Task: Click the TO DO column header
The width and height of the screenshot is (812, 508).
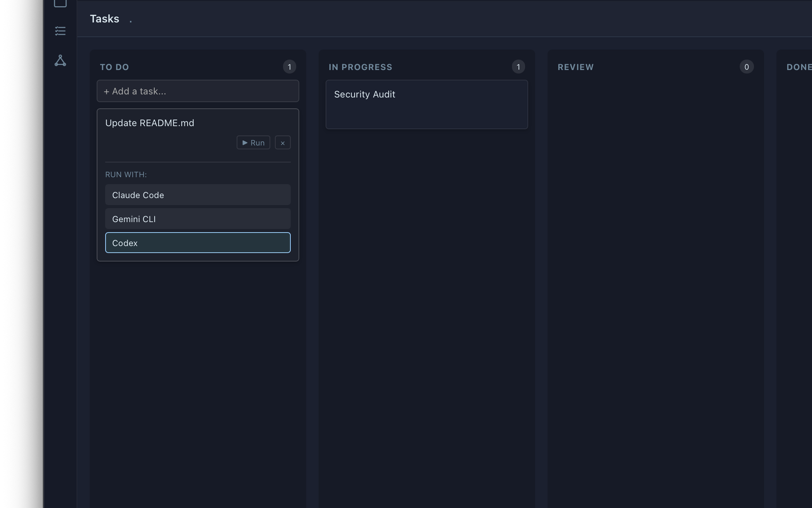Action: 115,67
